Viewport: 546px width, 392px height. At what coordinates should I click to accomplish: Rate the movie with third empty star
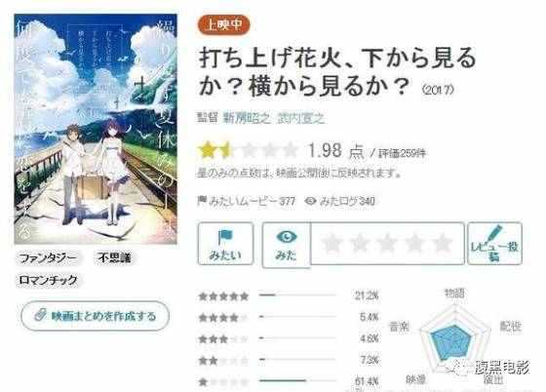[387, 243]
